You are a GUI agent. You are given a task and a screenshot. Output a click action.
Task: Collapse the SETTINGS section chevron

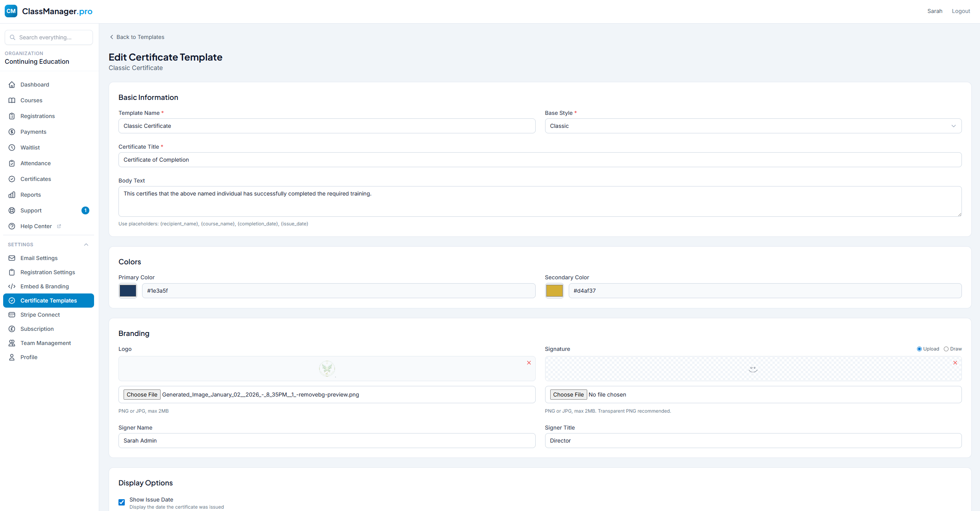(x=86, y=244)
